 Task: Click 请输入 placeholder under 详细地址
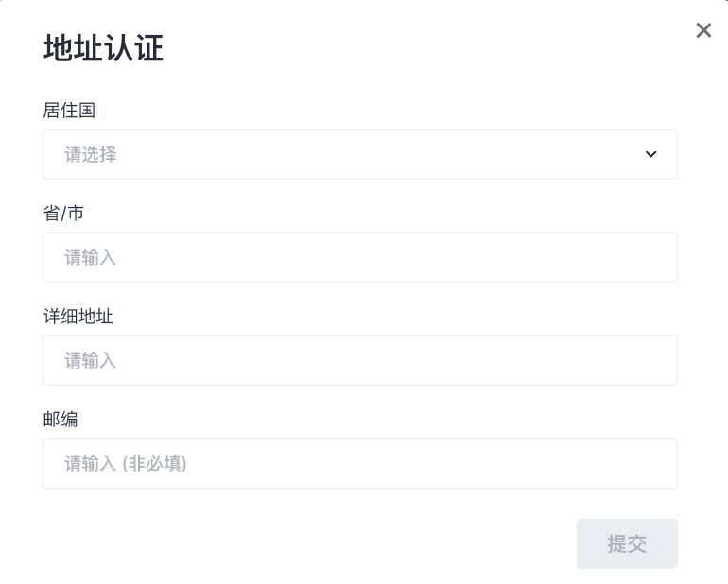(91, 360)
